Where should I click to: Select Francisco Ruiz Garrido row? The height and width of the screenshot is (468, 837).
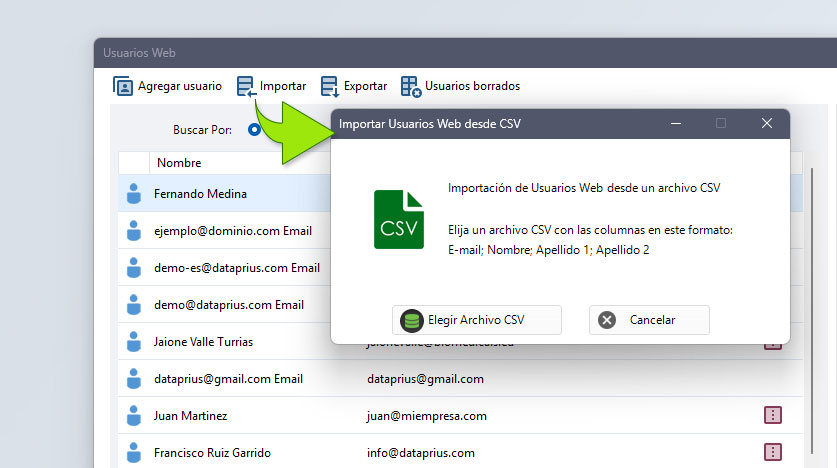pos(460,452)
